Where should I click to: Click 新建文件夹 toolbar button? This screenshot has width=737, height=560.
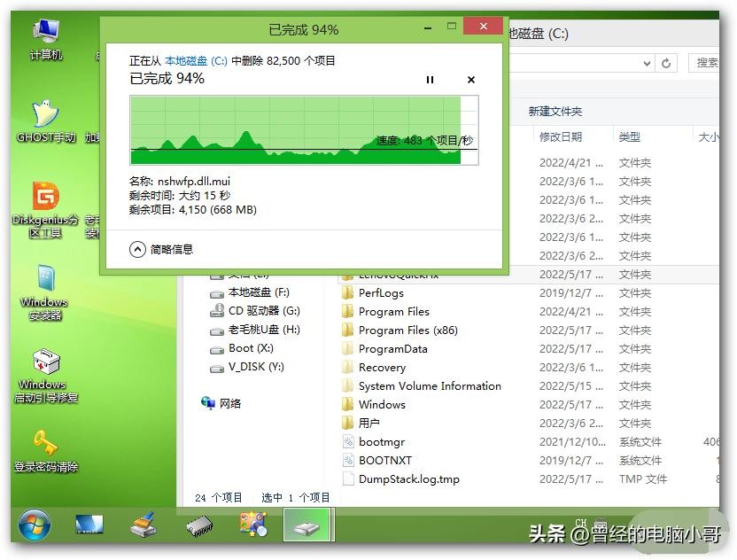click(x=555, y=112)
